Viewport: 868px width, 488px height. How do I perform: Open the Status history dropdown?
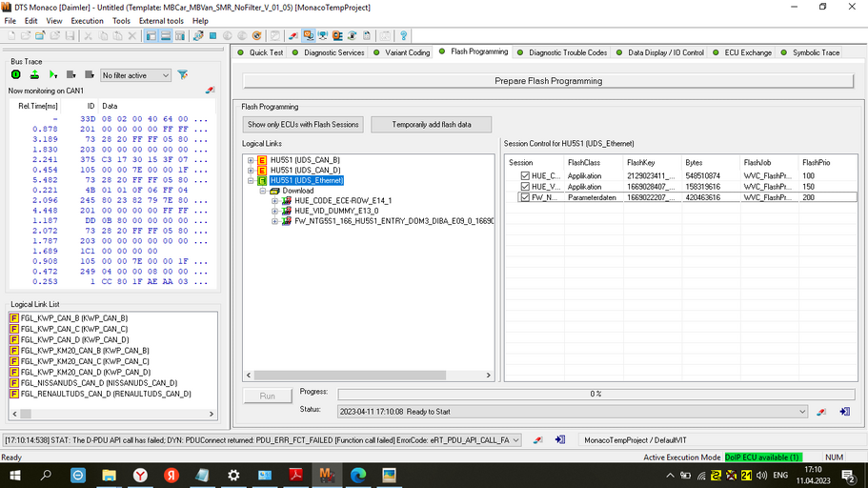[x=802, y=412]
